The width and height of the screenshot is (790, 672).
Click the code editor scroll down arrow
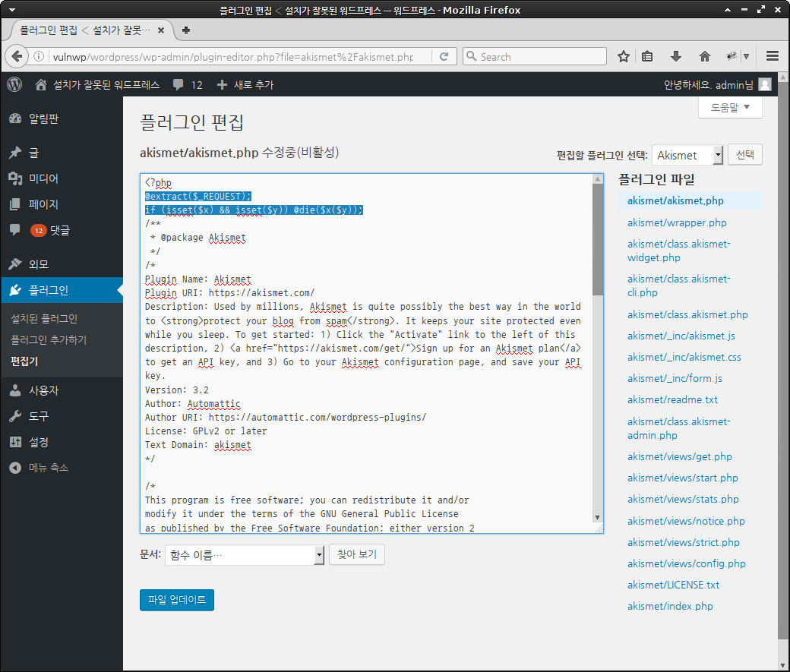tap(598, 518)
